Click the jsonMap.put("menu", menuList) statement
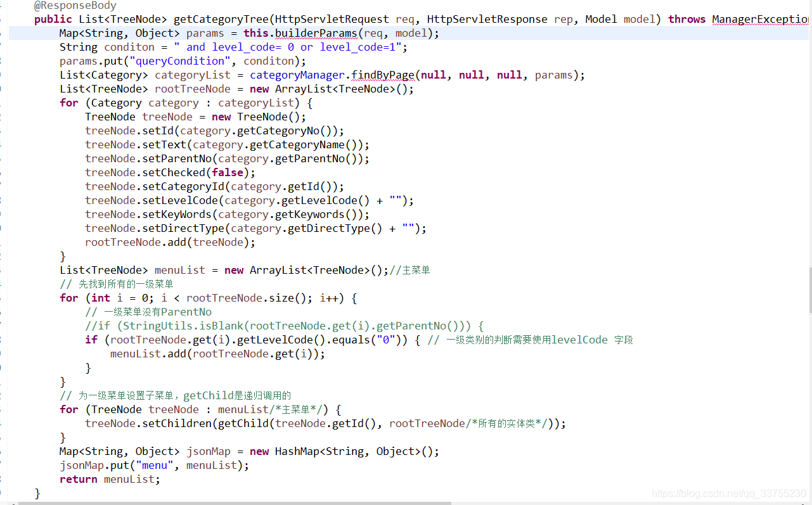This screenshot has width=812, height=505. [155, 465]
